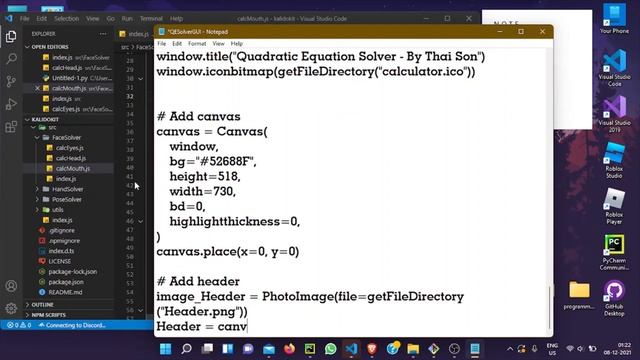
Task: Open LICENSE file in Explorer
Action: pyautogui.click(x=60, y=261)
